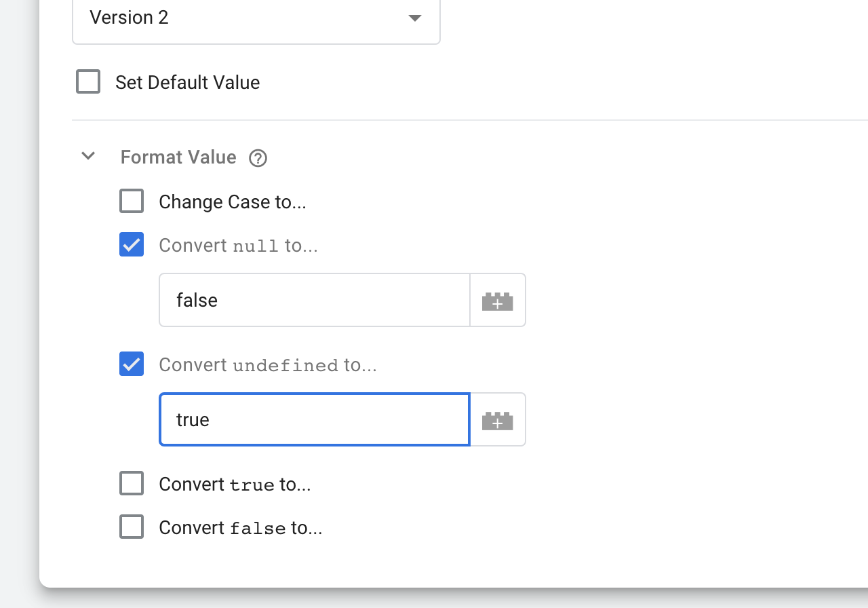This screenshot has width=868, height=608.
Task: Tick the Convert true to... checkbox
Action: click(132, 484)
